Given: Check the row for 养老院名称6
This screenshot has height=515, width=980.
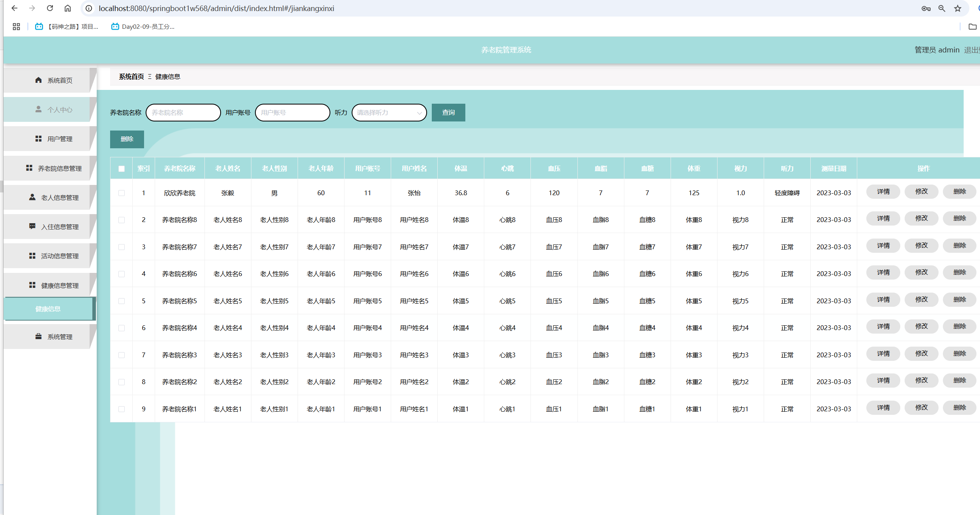Looking at the screenshot, I should click(x=122, y=274).
